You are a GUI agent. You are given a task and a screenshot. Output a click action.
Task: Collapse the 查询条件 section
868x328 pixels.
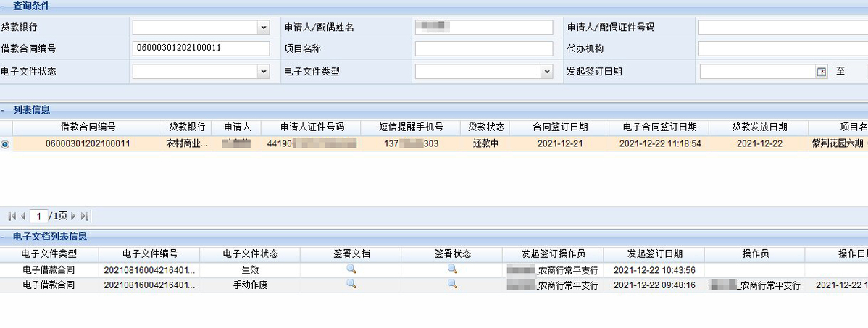[x=4, y=6]
